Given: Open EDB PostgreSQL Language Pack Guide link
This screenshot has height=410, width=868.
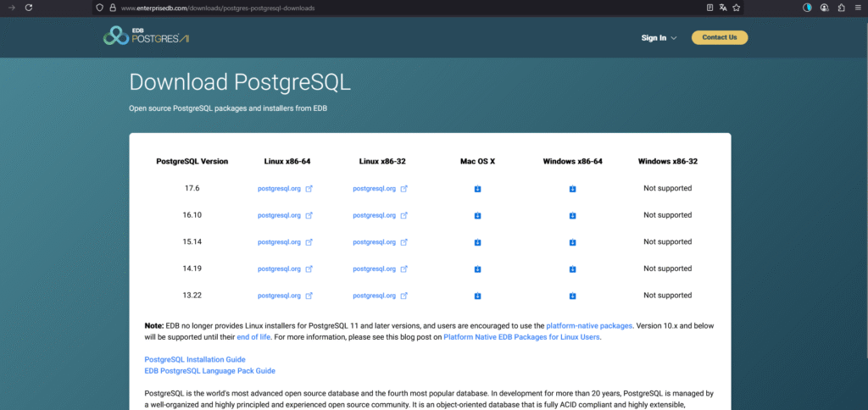Looking at the screenshot, I should 209,371.
